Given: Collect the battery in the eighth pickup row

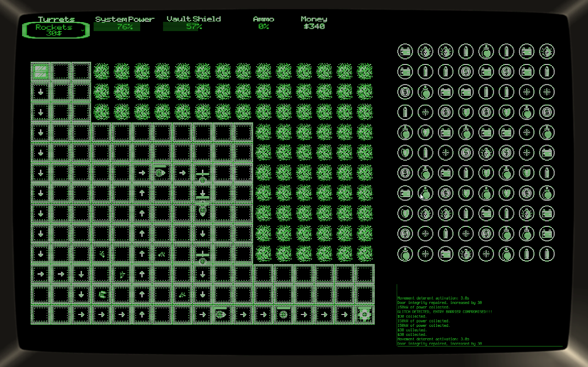Looking at the screenshot, I should [405, 193].
